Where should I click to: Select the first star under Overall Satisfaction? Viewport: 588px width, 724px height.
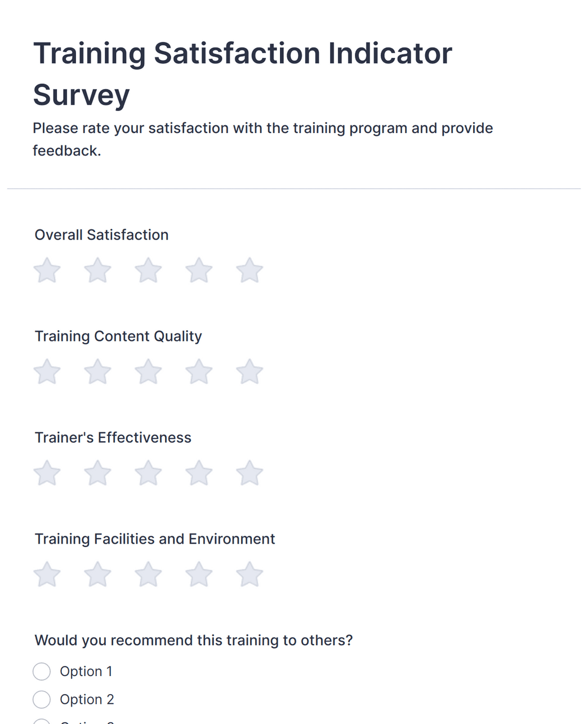click(47, 270)
